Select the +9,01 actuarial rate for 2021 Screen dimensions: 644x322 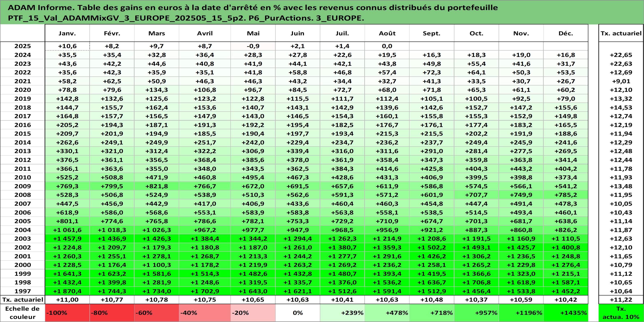[621, 81]
